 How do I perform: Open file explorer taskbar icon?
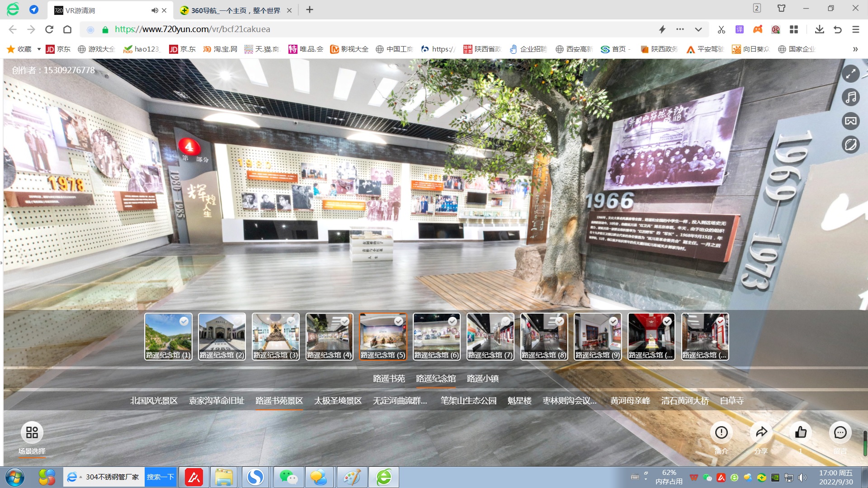pos(224,477)
